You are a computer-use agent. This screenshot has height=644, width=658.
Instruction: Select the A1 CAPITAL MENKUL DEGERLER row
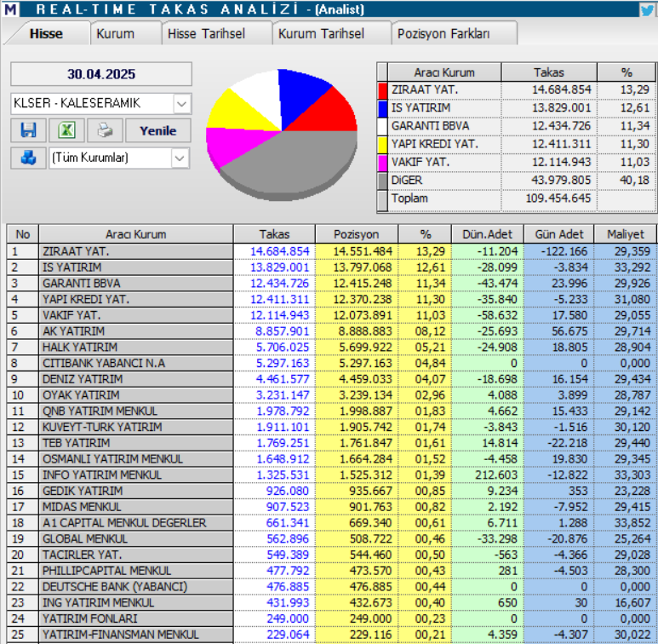[x=331, y=523]
